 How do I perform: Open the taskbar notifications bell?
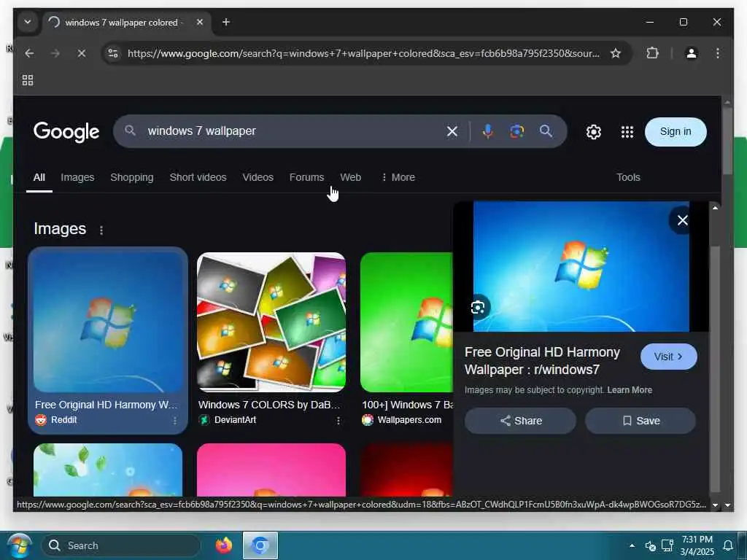[x=728, y=545]
